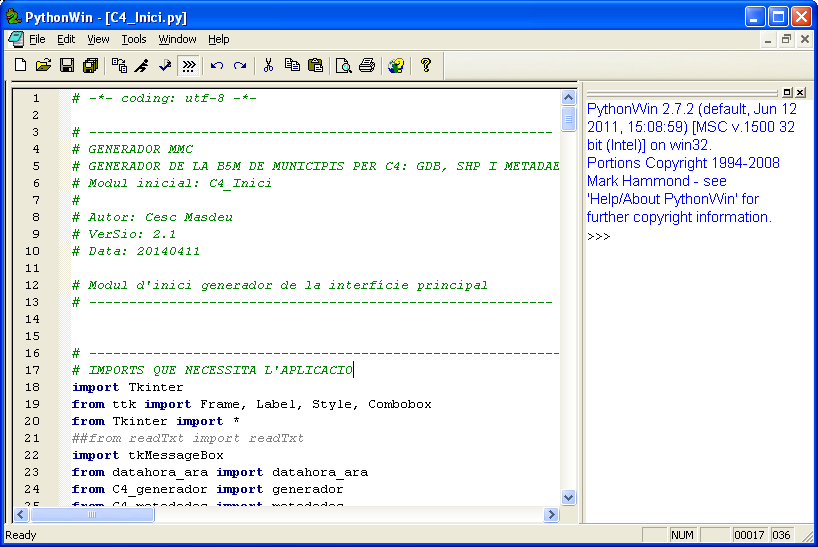The height and width of the screenshot is (547, 818).
Task: Toggle the interactive window chevrons icon
Action: (x=189, y=65)
